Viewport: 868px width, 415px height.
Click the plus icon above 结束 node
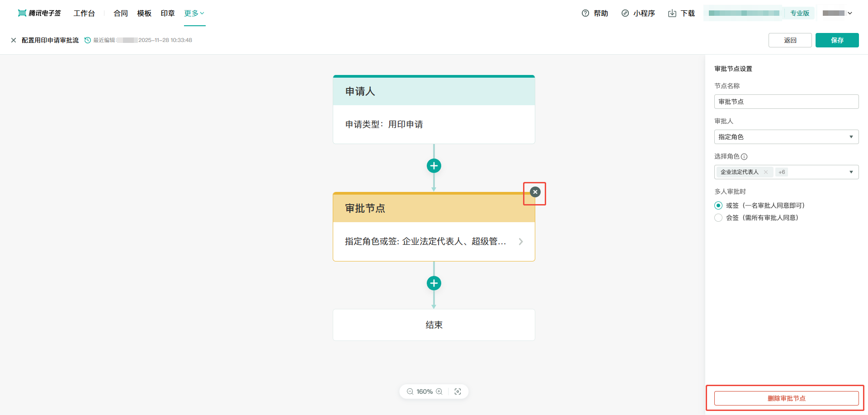pyautogui.click(x=434, y=283)
